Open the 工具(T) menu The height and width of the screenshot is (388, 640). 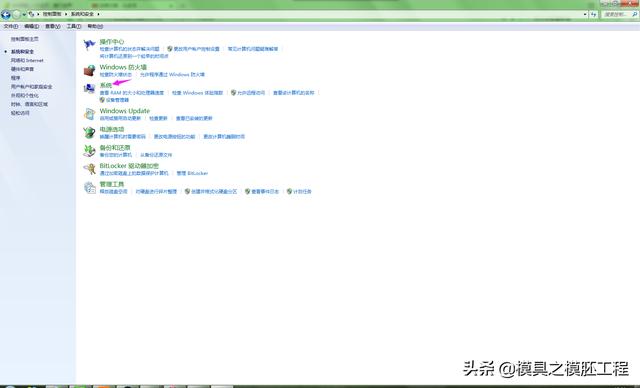point(74,26)
